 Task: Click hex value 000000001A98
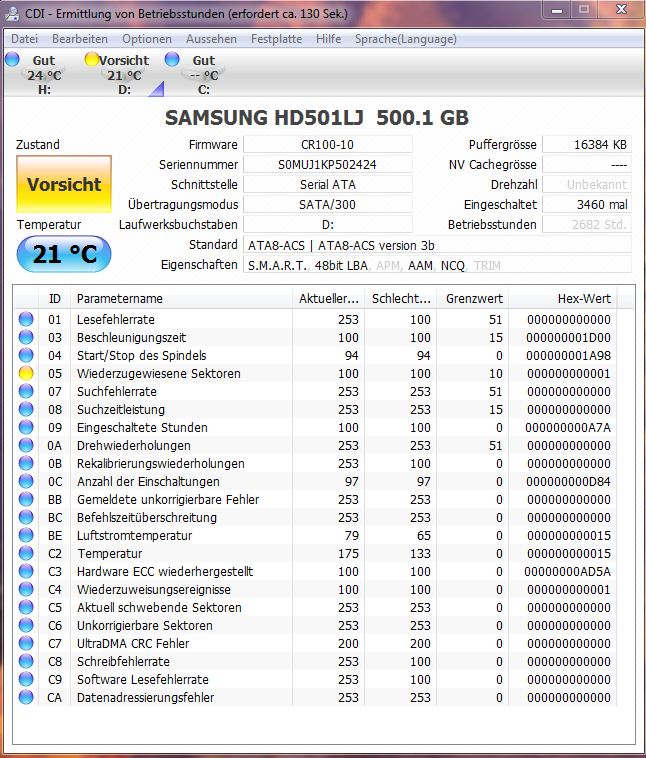569,355
